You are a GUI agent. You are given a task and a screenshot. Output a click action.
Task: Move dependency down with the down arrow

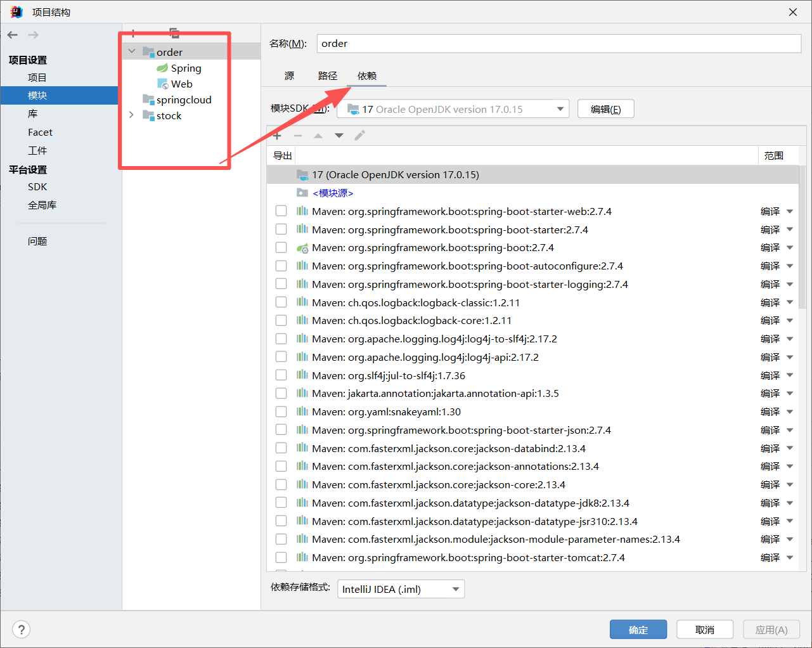(x=339, y=136)
